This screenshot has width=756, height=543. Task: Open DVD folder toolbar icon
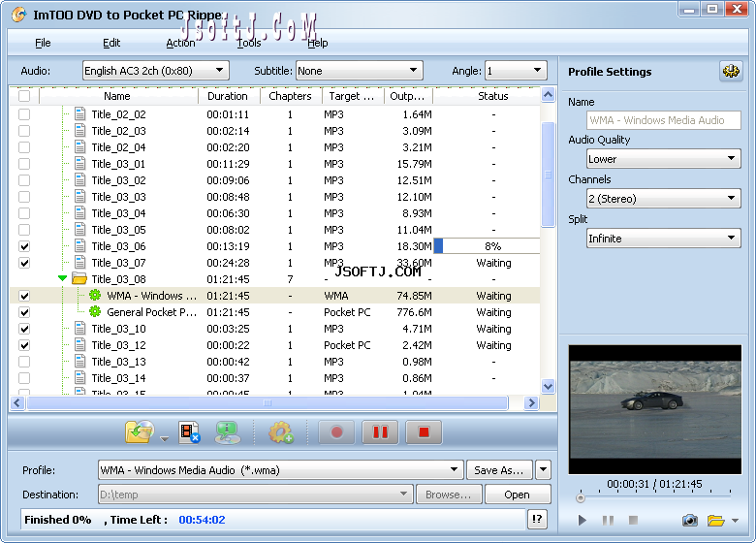(140, 432)
